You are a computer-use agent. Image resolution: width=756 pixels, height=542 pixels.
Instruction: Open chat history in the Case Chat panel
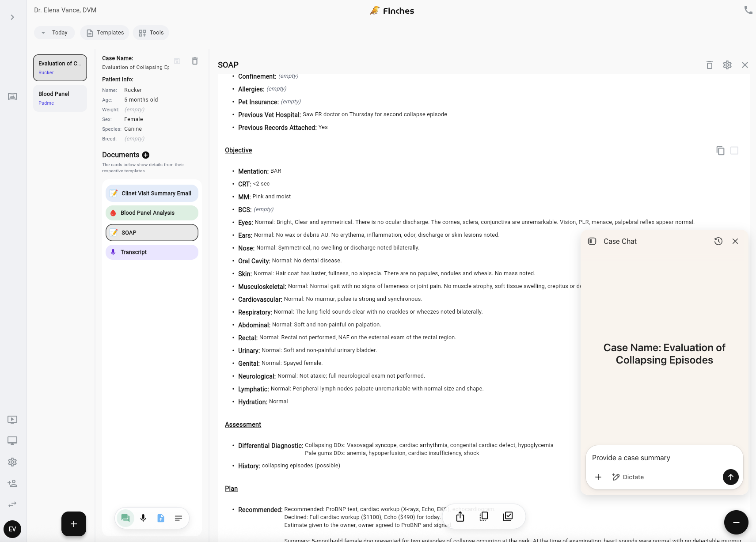[x=718, y=241]
